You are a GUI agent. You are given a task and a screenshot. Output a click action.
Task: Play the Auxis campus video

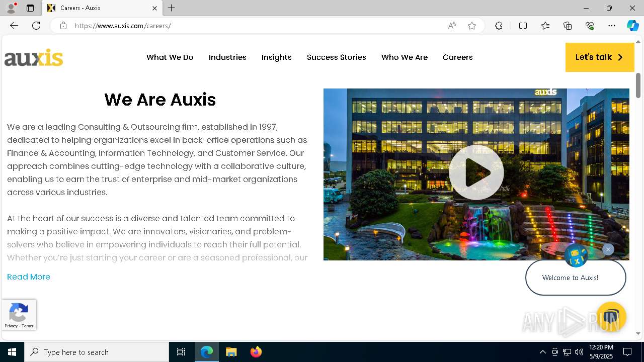coord(476,172)
